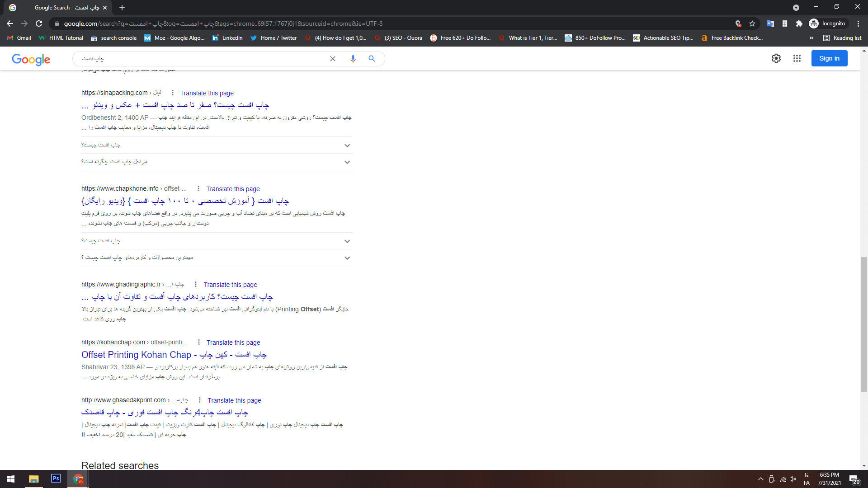
Task: Click Translate this page for ghasedakprint.com
Action: pos(234,400)
